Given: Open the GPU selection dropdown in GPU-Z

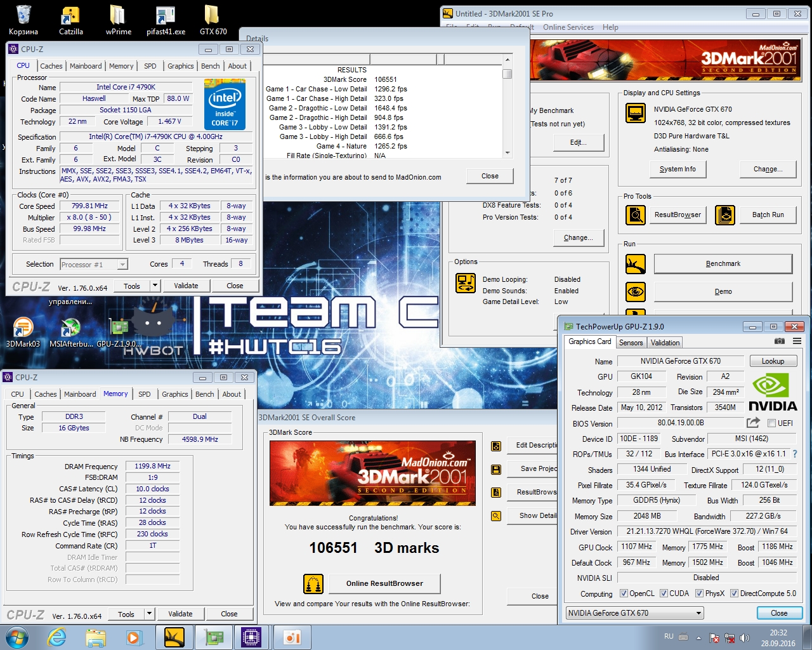Looking at the screenshot, I should (635, 613).
